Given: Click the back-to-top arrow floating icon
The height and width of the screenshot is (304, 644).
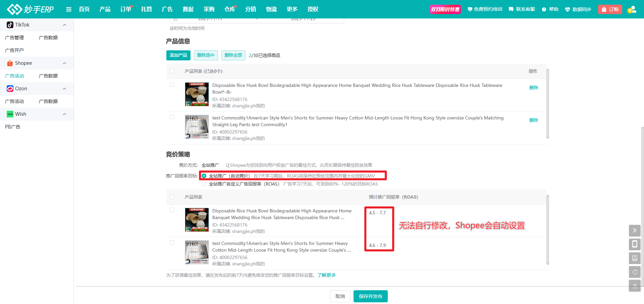Looking at the screenshot, I should (x=635, y=286).
